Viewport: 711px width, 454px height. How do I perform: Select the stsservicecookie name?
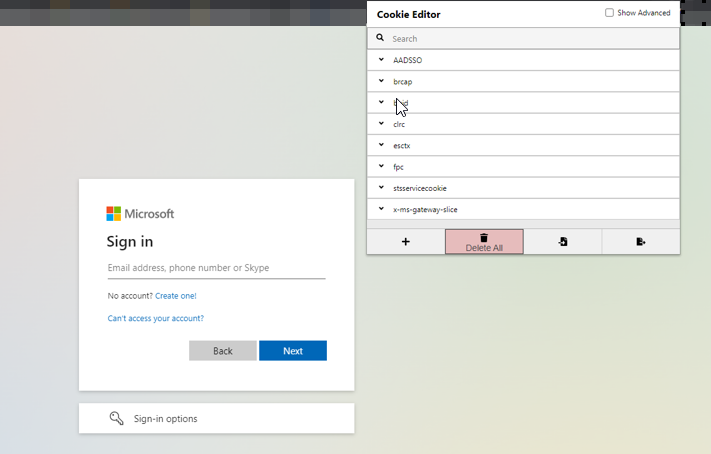pos(419,188)
